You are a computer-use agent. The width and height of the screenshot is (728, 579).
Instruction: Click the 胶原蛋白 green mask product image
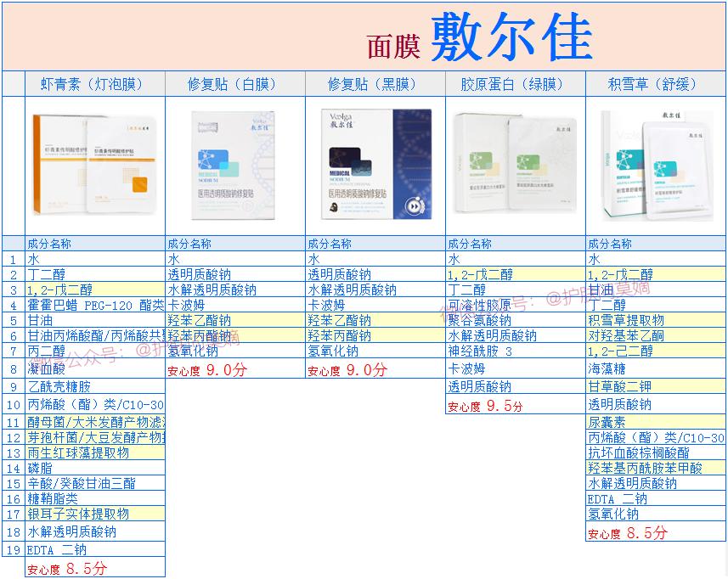click(x=515, y=164)
